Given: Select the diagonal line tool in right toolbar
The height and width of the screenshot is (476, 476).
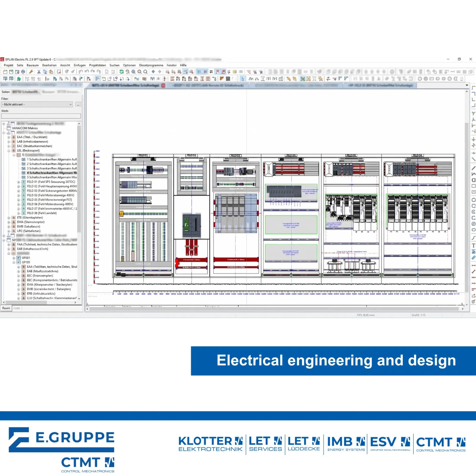Looking at the screenshot, I should coord(473,168).
